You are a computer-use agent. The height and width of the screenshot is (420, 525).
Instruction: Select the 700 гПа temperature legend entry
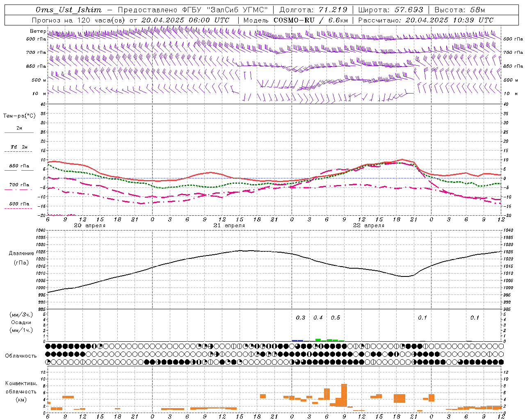click(x=19, y=185)
